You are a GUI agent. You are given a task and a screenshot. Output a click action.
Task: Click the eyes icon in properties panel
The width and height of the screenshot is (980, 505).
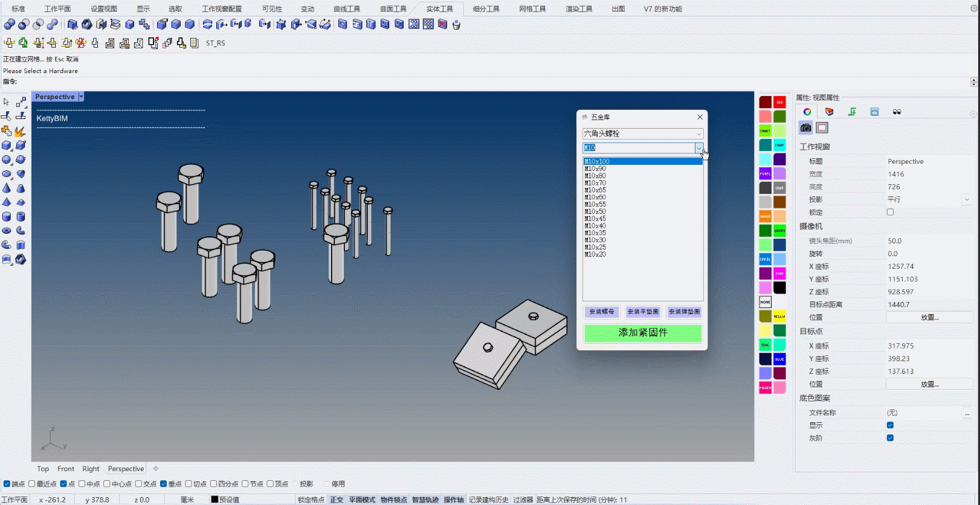pyautogui.click(x=897, y=112)
